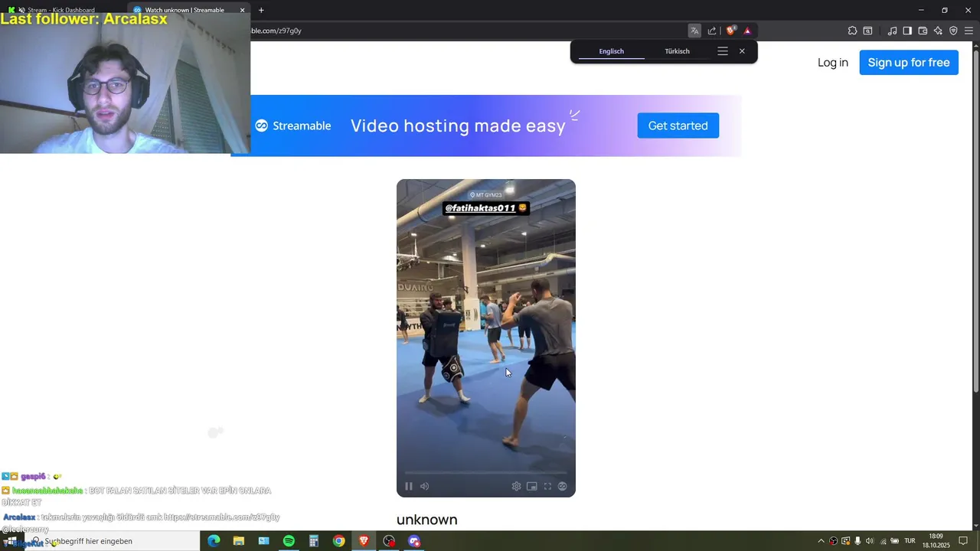980x551 pixels.
Task: Click the Wi-Fi network tray icon
Action: click(x=883, y=541)
